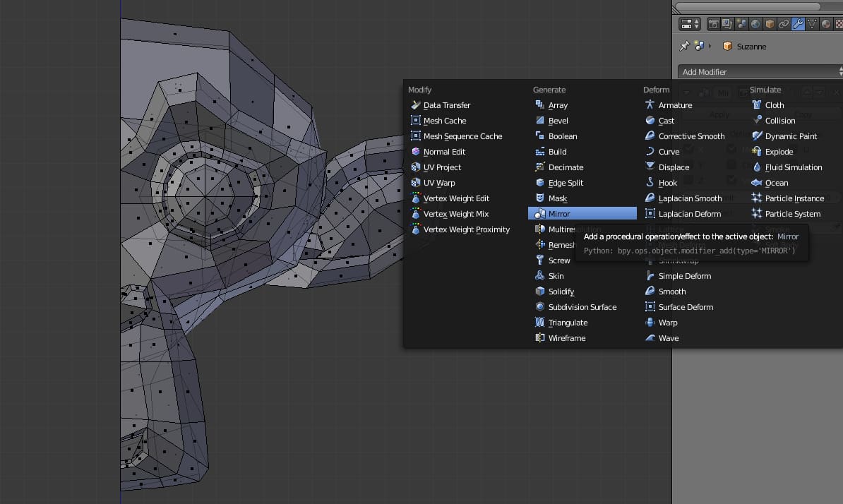Open the Add Modifier dropdown
This screenshot has width=843, height=504.
[760, 71]
